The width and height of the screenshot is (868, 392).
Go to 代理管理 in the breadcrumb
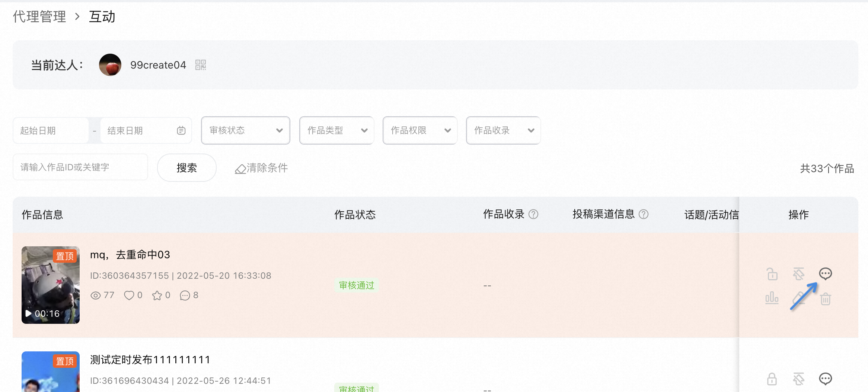tap(39, 17)
